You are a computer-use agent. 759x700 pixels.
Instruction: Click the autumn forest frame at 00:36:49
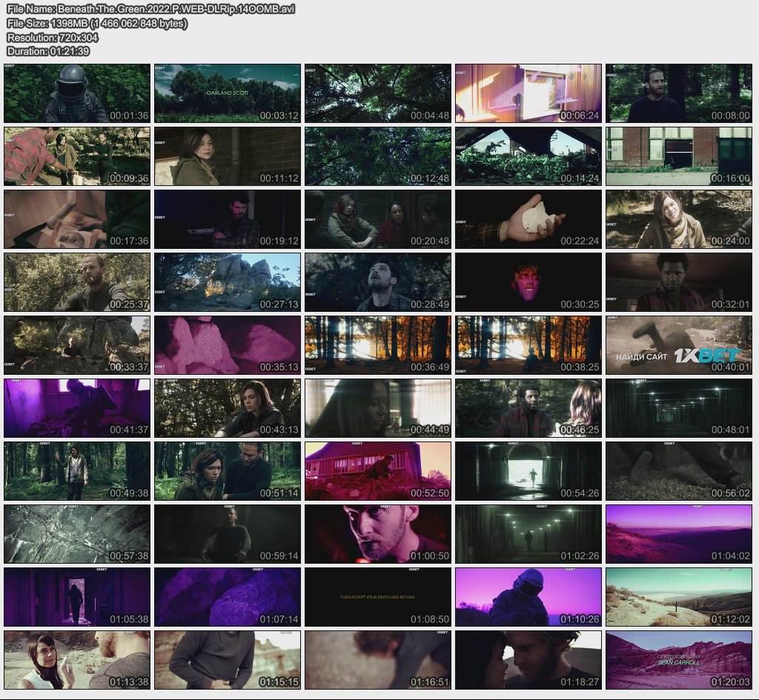[x=378, y=345]
